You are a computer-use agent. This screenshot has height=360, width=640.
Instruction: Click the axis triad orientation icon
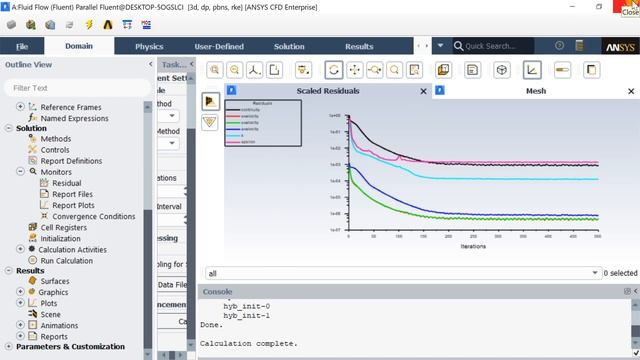[254, 70]
